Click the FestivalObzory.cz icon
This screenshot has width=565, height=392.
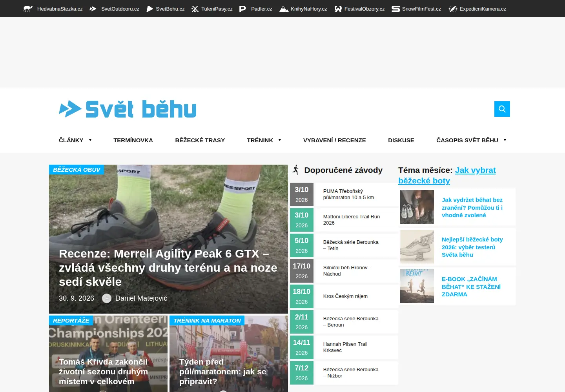[x=338, y=9]
